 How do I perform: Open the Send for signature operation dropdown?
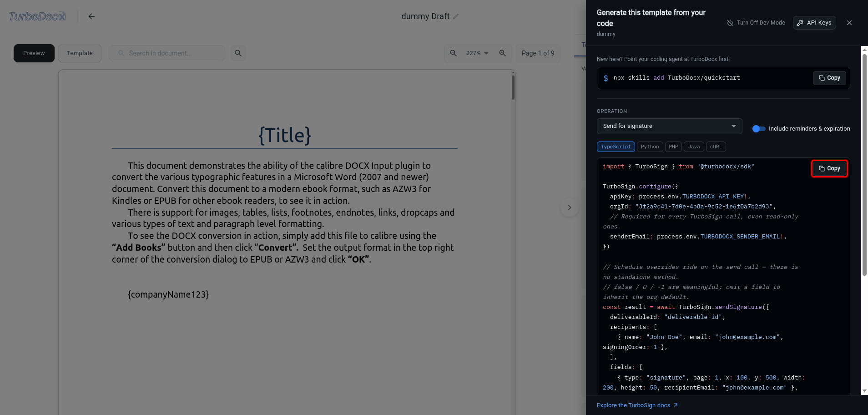pyautogui.click(x=669, y=126)
